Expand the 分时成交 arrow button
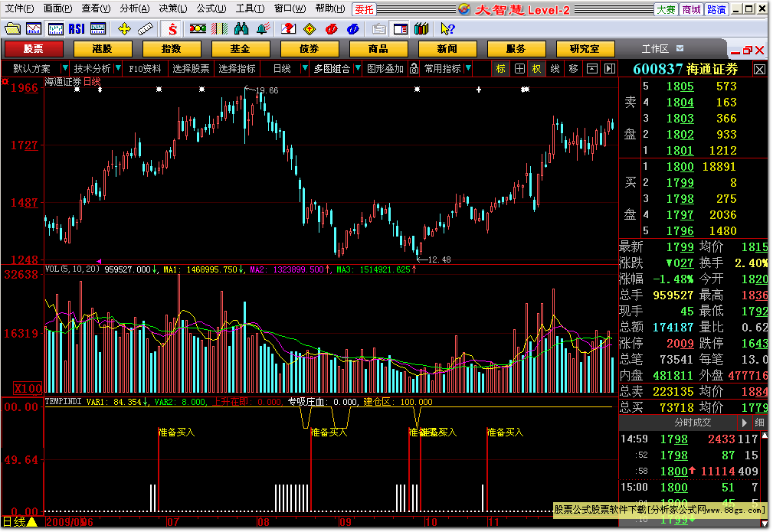The width and height of the screenshot is (773, 532). (x=744, y=423)
